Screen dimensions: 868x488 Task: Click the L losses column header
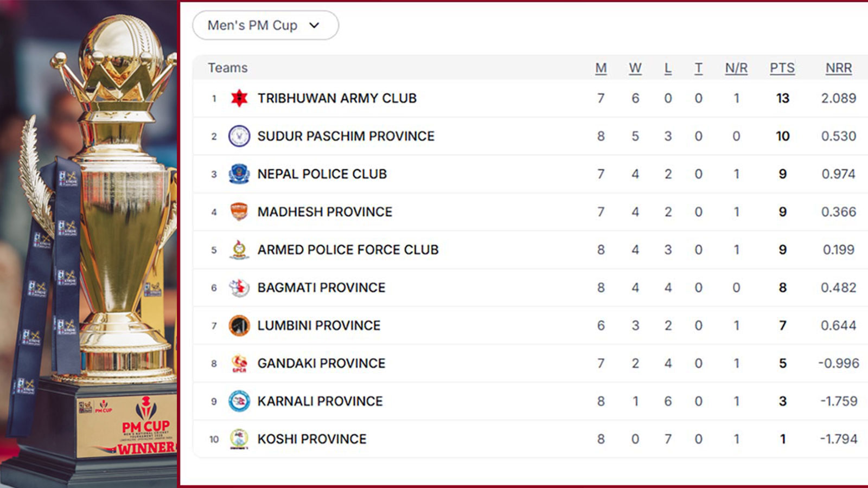pyautogui.click(x=668, y=68)
